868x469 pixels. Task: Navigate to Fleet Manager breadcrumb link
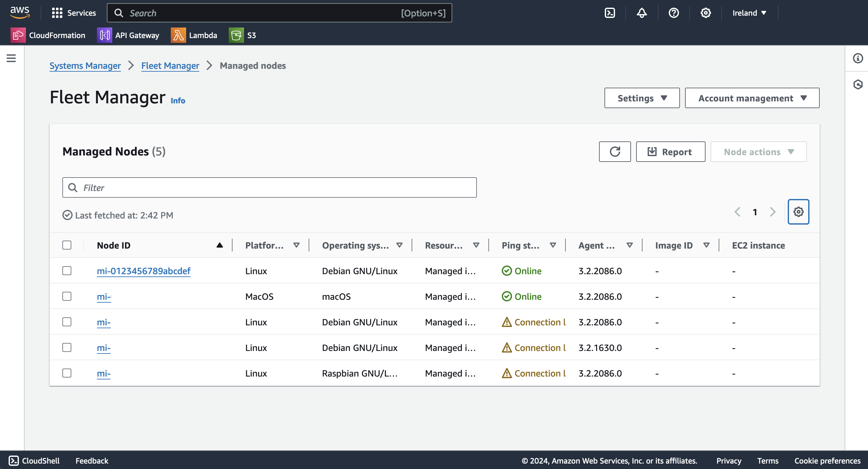170,66
